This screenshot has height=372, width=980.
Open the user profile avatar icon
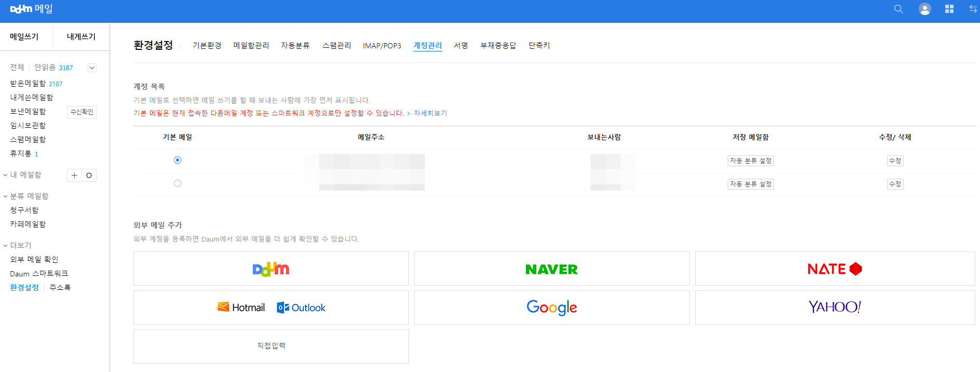pyautogui.click(x=924, y=9)
